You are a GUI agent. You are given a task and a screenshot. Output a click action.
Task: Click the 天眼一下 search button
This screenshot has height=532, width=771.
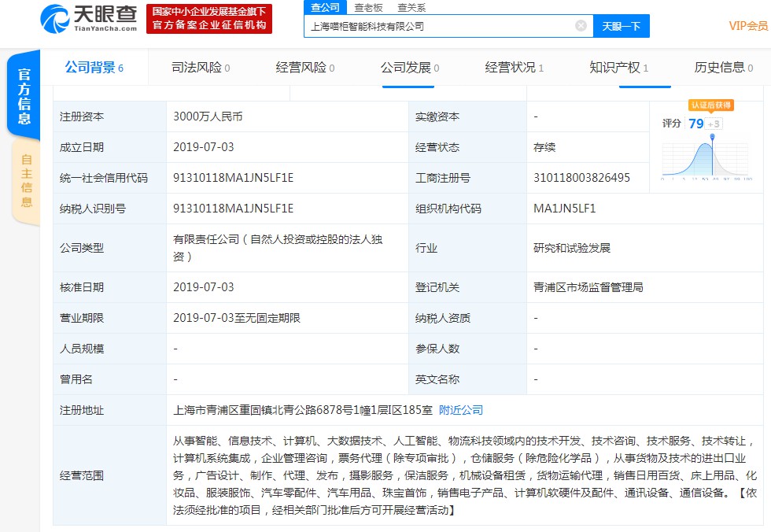(621, 26)
